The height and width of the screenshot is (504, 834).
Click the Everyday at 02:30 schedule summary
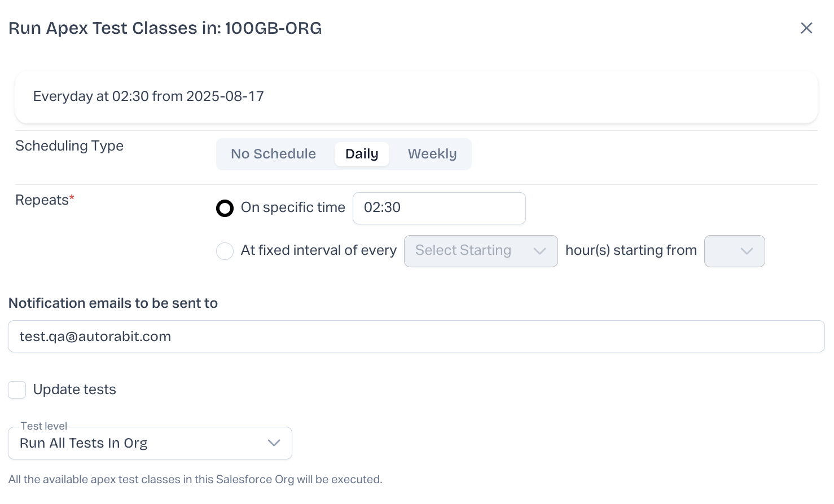coord(148,96)
